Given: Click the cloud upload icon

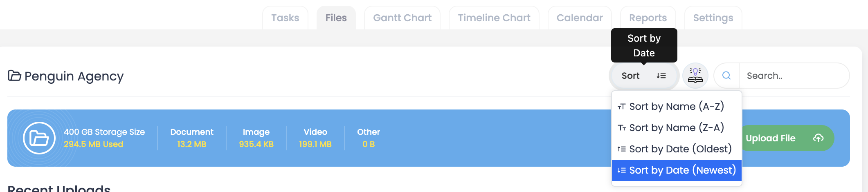Looking at the screenshot, I should point(818,138).
